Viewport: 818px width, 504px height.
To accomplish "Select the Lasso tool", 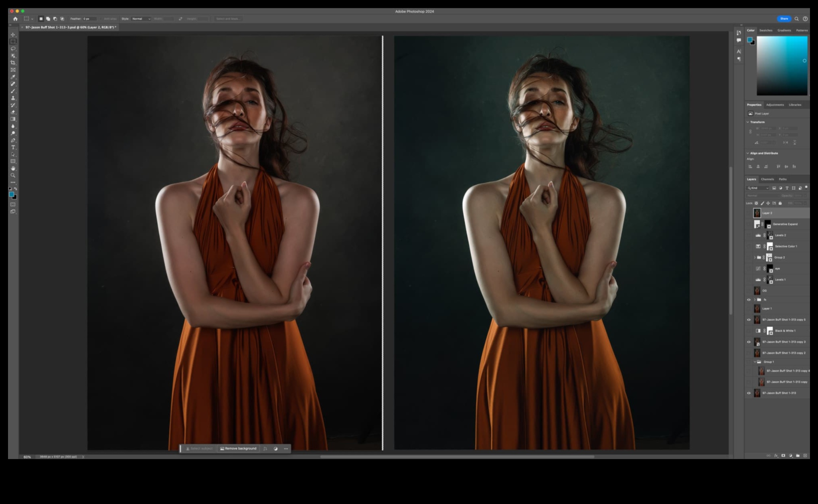I will (13, 49).
